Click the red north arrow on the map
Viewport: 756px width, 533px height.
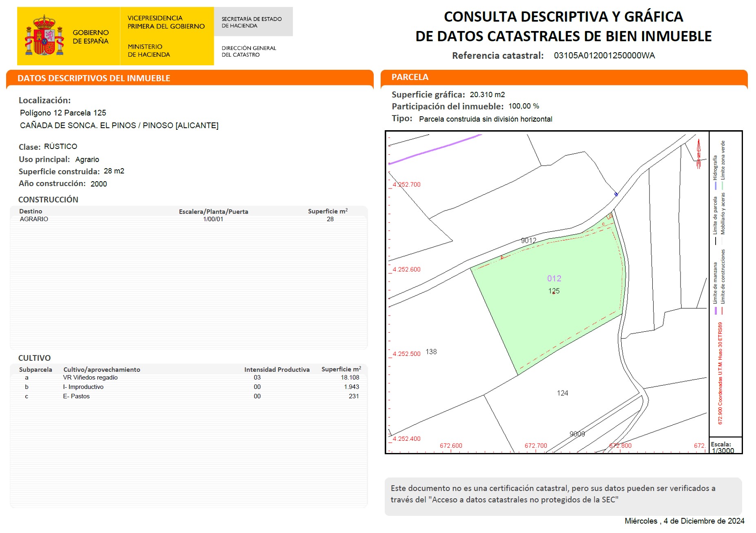point(698,154)
